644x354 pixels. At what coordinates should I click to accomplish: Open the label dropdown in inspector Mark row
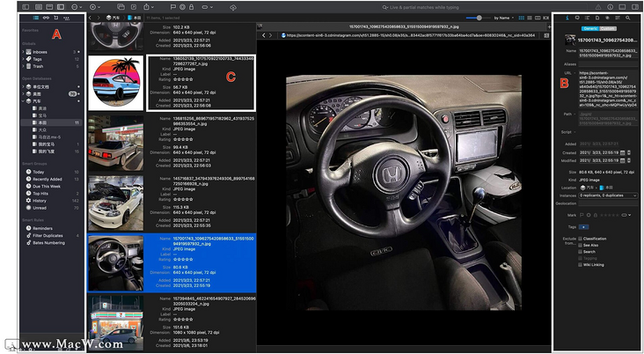pos(626,215)
